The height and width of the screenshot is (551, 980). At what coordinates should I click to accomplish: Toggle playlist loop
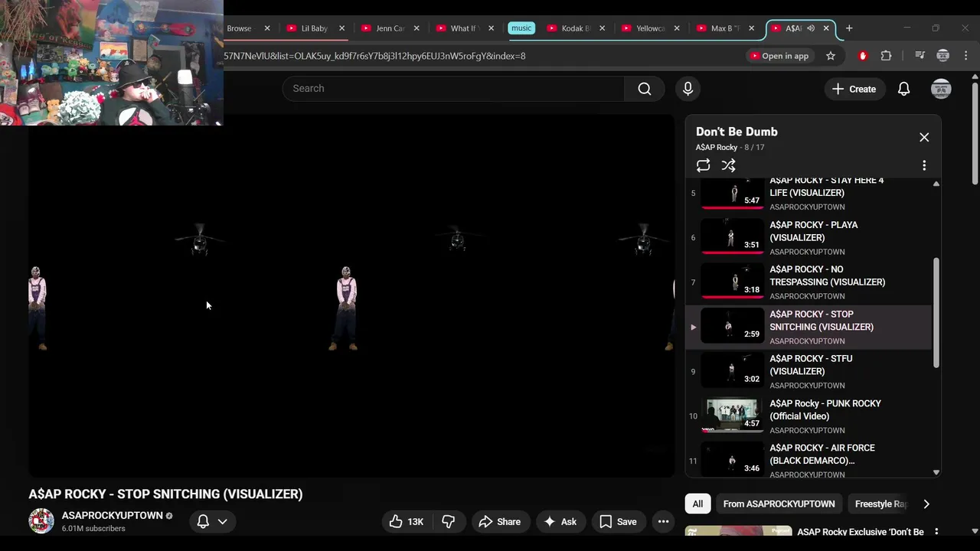703,165
